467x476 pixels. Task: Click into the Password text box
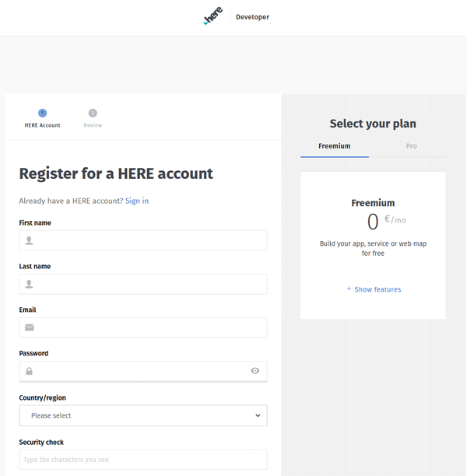coord(143,371)
